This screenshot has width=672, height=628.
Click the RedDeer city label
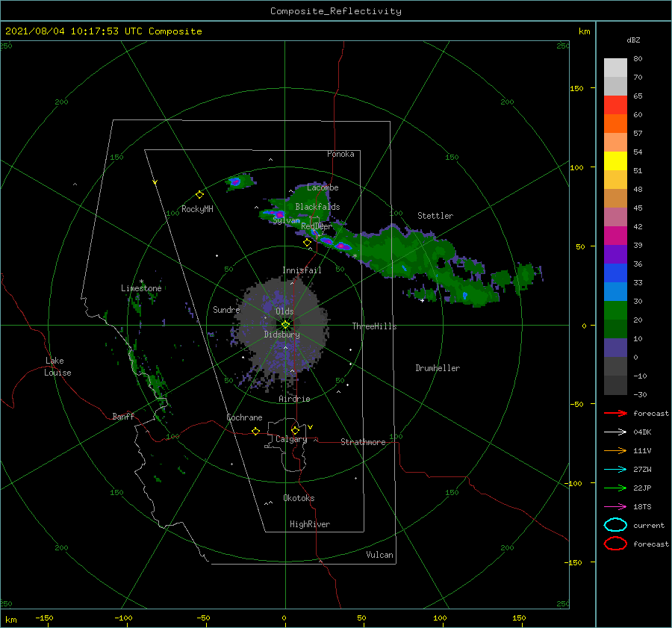pyautogui.click(x=317, y=226)
